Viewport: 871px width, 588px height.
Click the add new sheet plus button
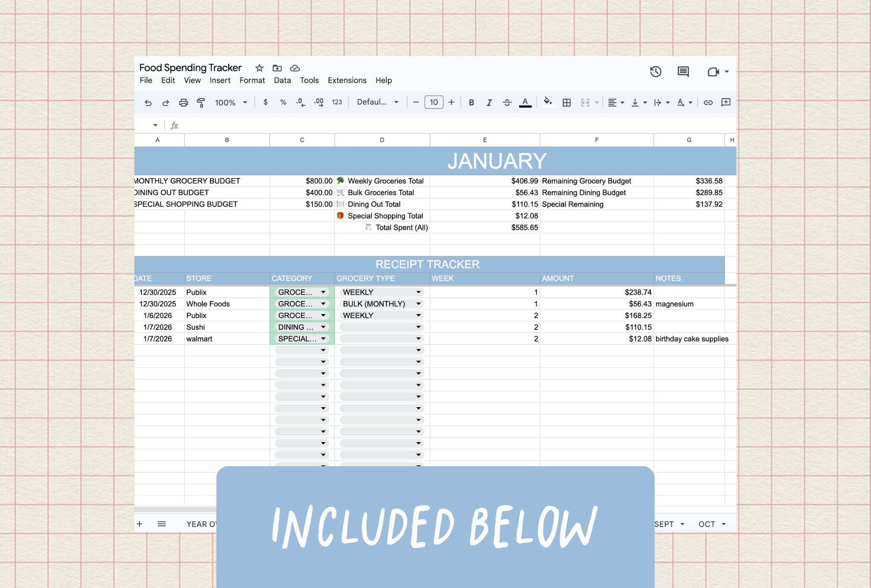point(139,524)
